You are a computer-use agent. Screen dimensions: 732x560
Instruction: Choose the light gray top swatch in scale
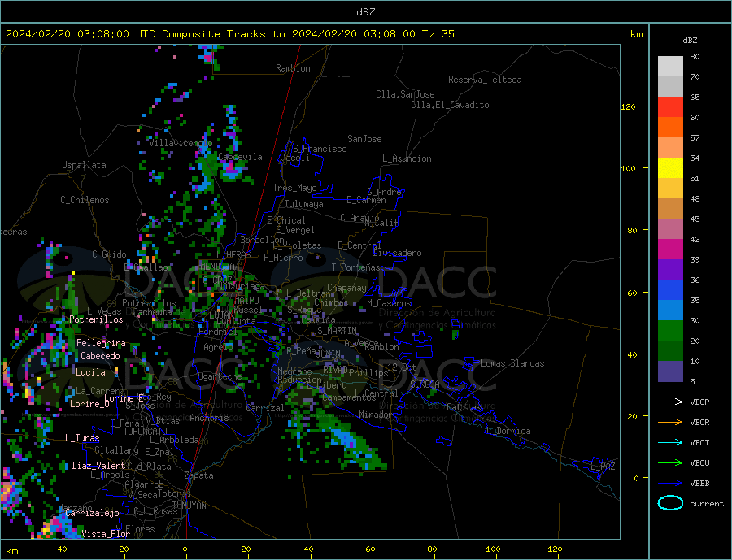click(x=670, y=67)
